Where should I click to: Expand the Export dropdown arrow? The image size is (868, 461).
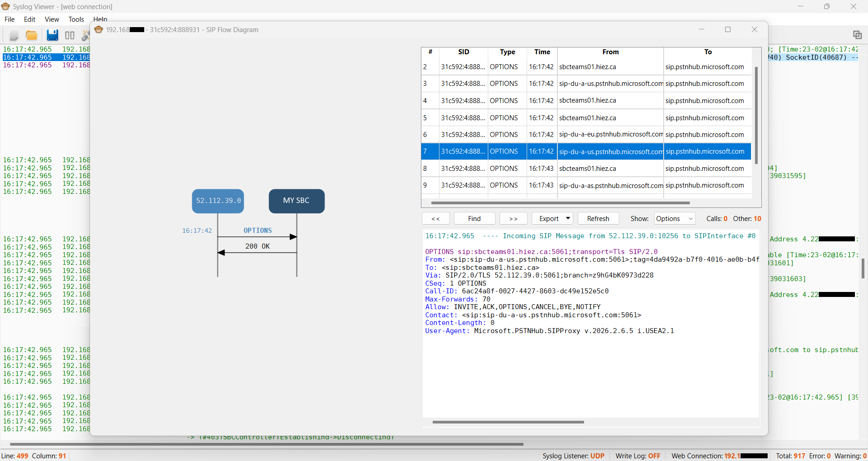568,219
